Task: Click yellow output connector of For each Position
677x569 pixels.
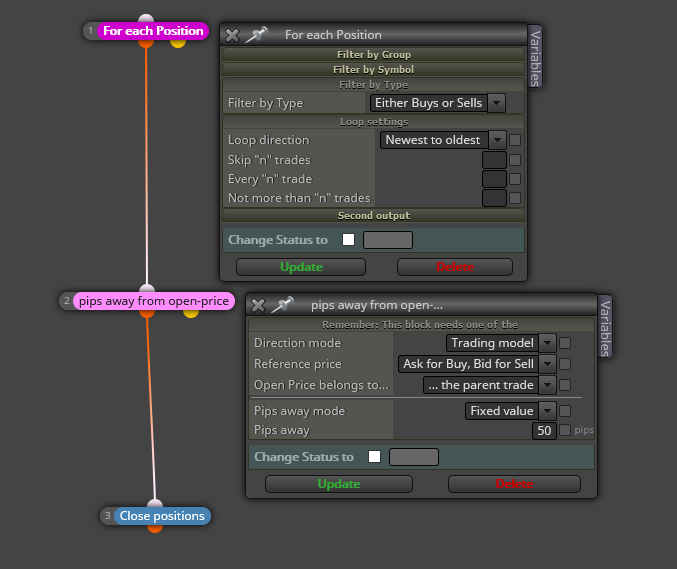Action: tap(178, 44)
